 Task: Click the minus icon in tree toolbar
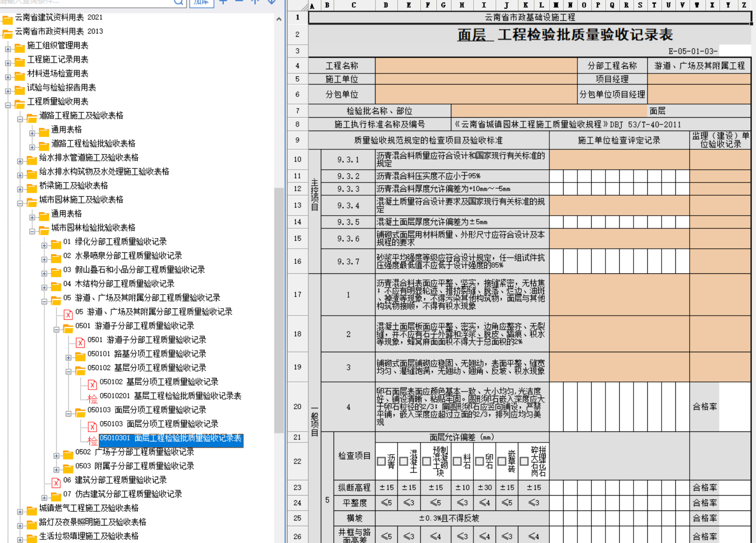coord(239,2)
